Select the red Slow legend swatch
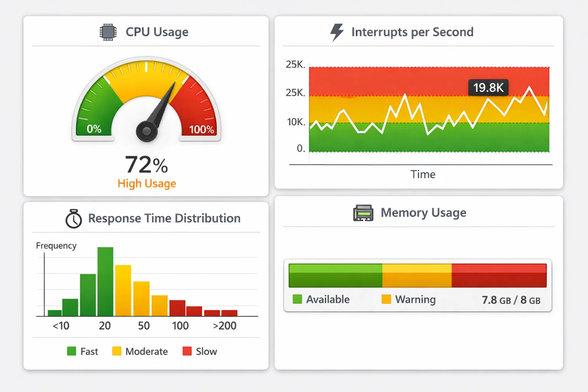 click(187, 351)
